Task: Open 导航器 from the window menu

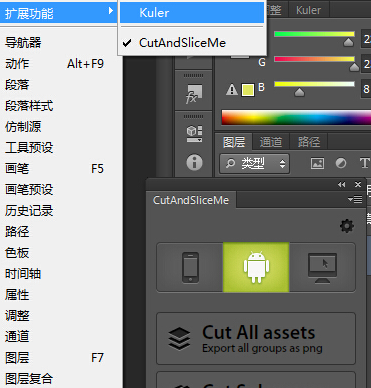Action: [x=60, y=43]
